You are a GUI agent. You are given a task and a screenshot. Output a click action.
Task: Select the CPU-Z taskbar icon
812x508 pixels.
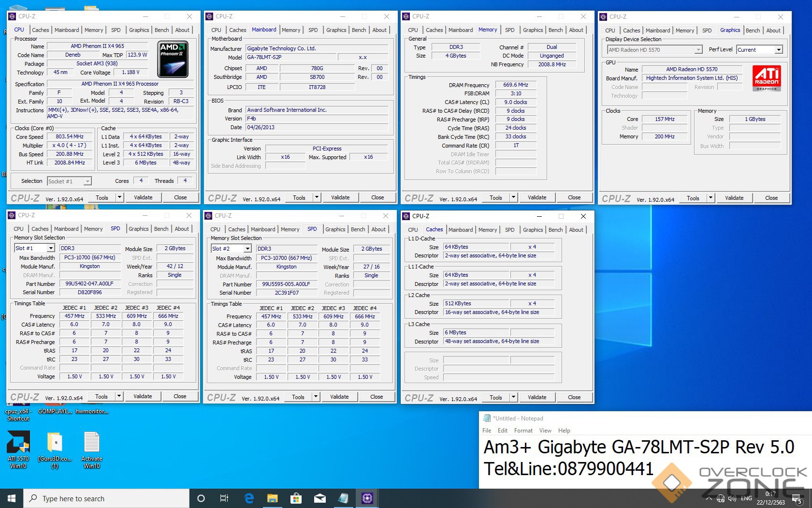pyautogui.click(x=367, y=498)
